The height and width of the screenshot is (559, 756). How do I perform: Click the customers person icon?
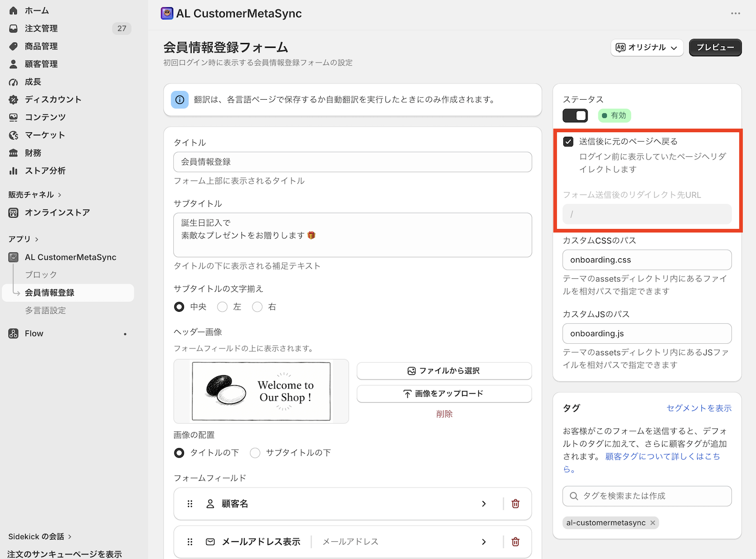(x=14, y=64)
